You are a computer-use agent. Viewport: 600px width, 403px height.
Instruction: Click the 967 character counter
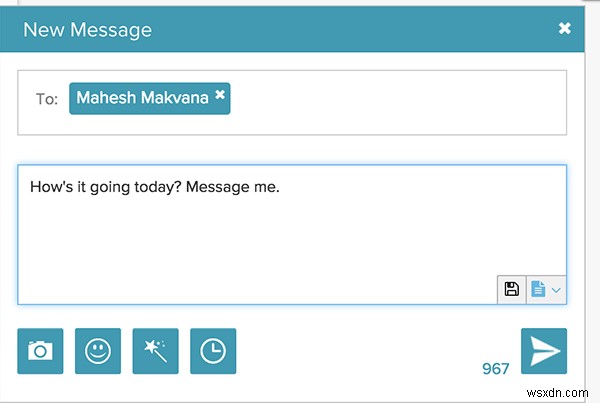tap(495, 369)
